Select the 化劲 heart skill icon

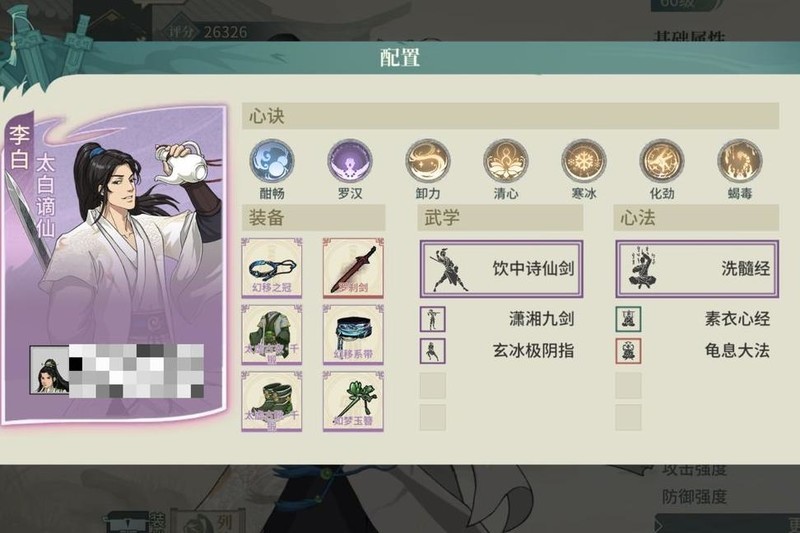click(x=662, y=162)
